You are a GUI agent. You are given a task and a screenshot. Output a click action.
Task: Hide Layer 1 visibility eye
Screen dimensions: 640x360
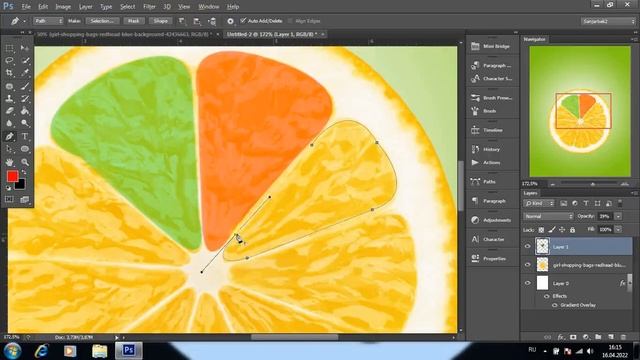click(527, 247)
